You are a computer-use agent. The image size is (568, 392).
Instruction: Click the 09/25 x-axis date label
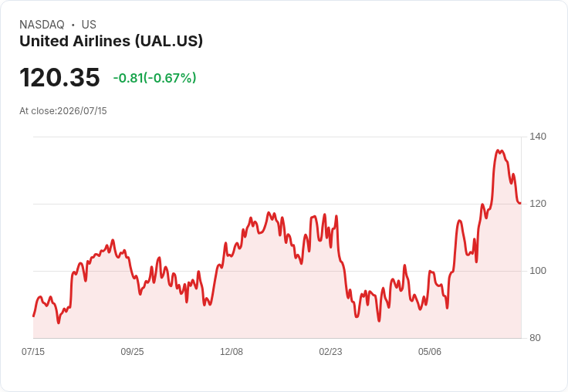click(132, 351)
